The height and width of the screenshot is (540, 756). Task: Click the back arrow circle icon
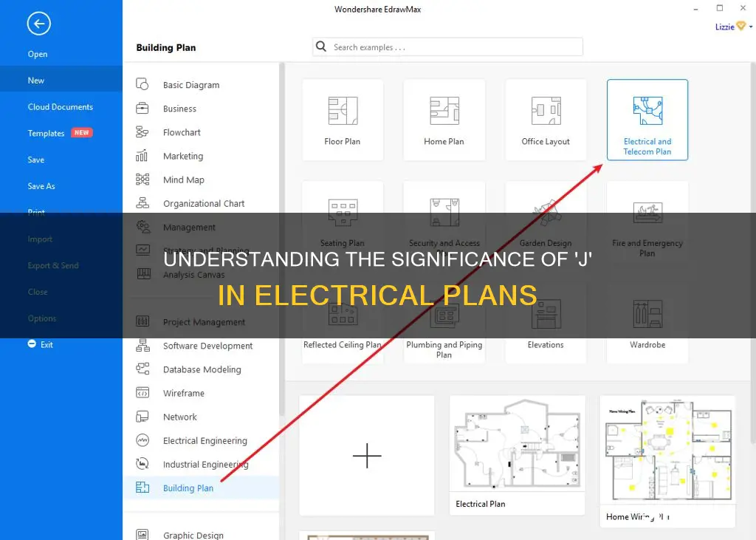click(x=38, y=24)
